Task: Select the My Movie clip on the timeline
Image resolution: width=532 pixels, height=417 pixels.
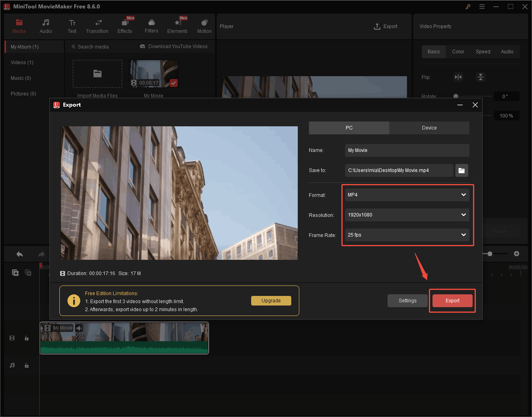Action: (x=124, y=338)
